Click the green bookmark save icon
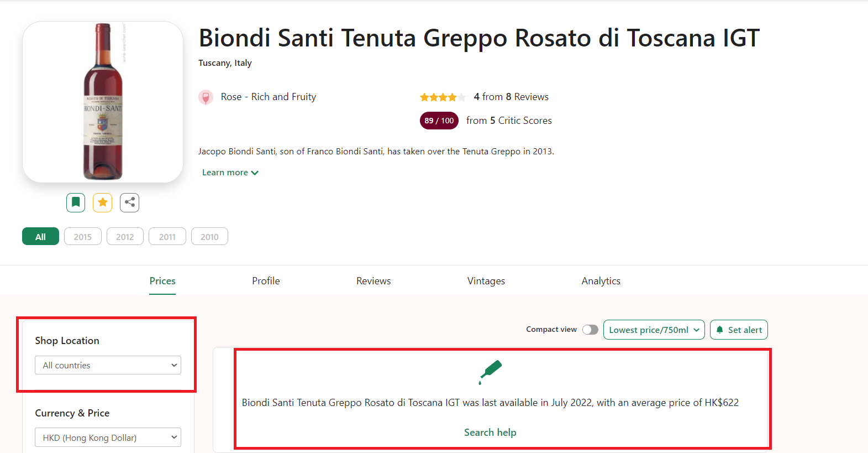The height and width of the screenshot is (453, 868). tap(76, 202)
